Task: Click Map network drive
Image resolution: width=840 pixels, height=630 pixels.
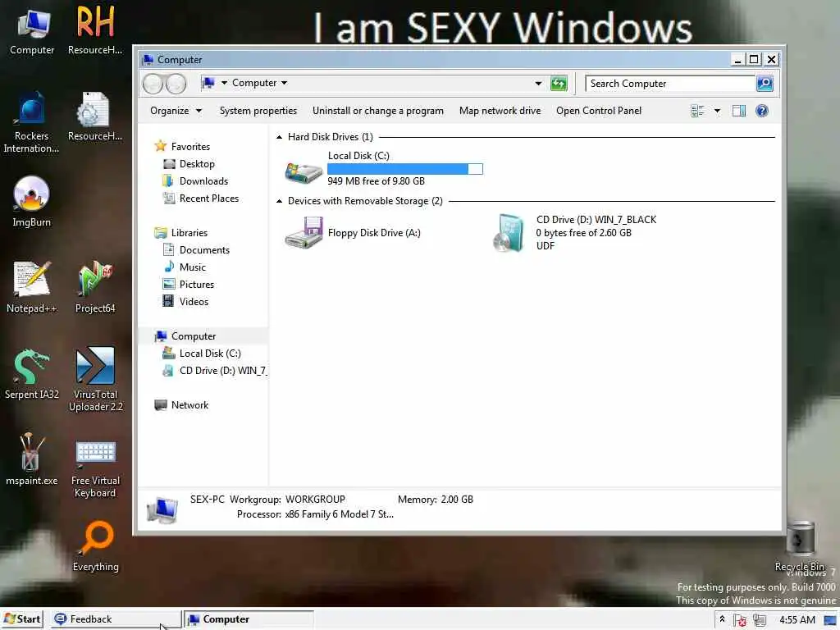Action: pos(500,111)
